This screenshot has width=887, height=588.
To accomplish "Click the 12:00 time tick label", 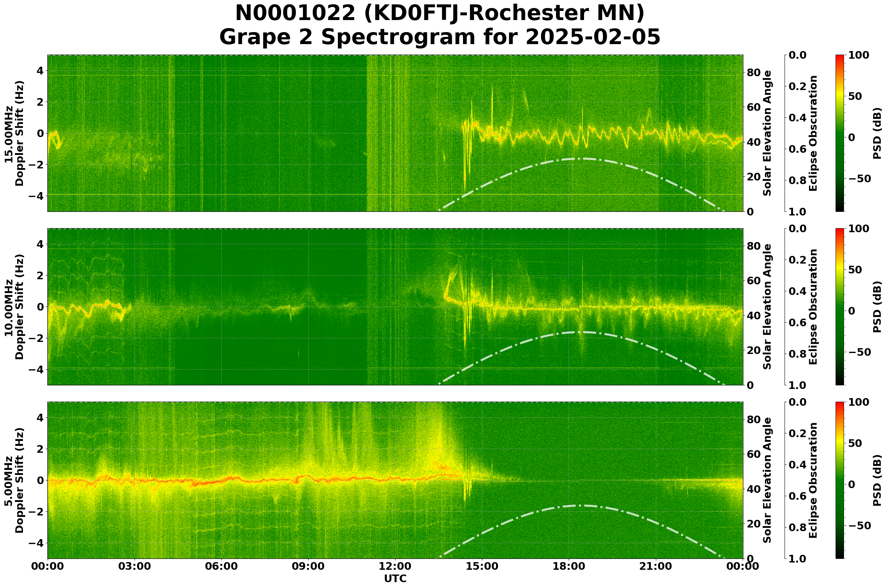I will pyautogui.click(x=395, y=566).
